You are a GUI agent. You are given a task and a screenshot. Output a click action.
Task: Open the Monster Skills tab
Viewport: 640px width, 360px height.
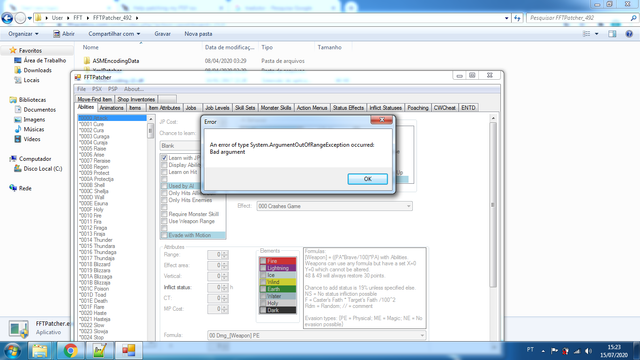[276, 108]
